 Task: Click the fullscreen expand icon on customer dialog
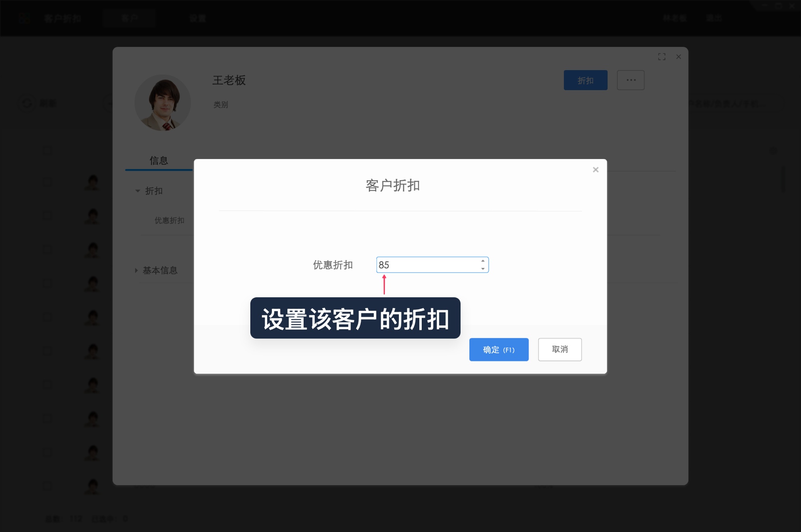point(662,56)
